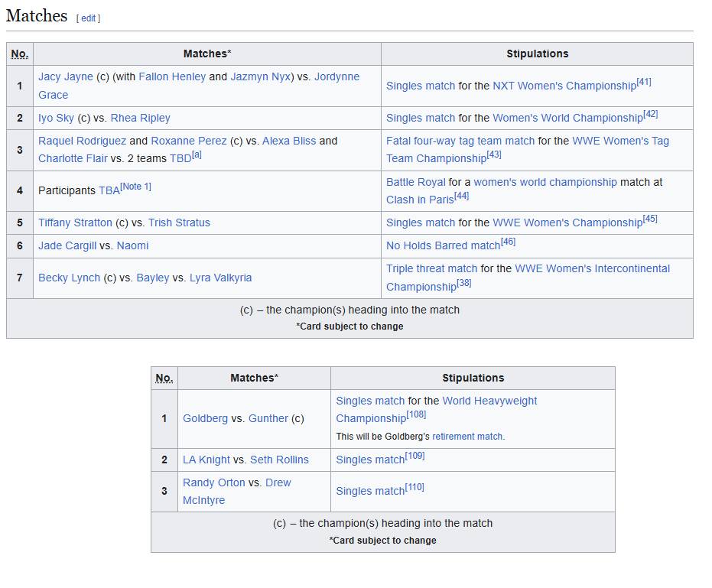Open citation reference [38]
This screenshot has width=712, height=588.
tap(464, 284)
